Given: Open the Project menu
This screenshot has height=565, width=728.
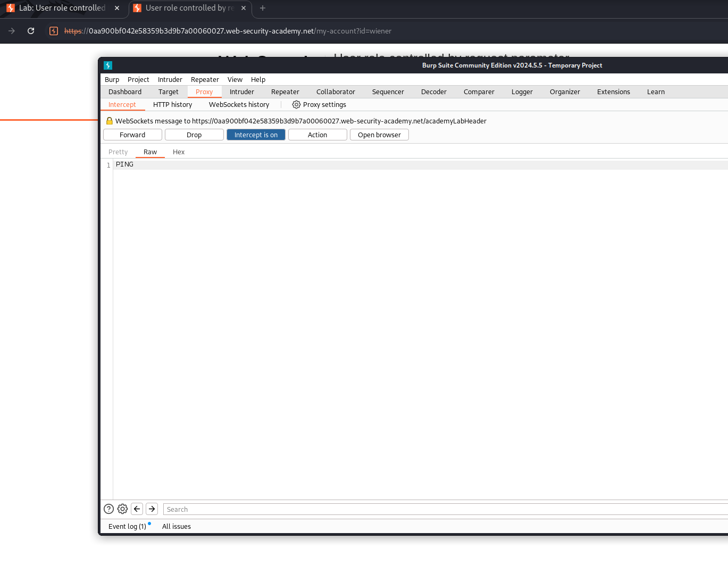Looking at the screenshot, I should click(x=138, y=80).
